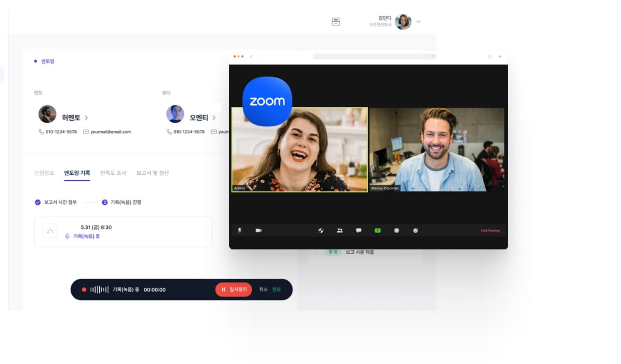The width and height of the screenshot is (621, 364).
Task: Click the 멘토링 section heading
Action: [47, 61]
